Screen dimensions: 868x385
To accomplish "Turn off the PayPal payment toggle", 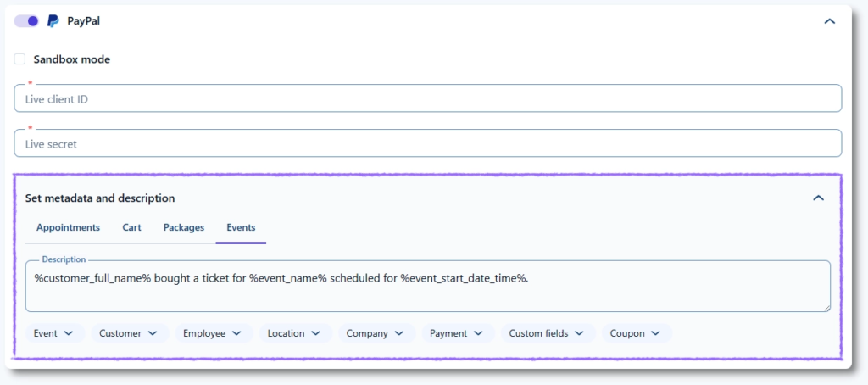I will coord(26,20).
